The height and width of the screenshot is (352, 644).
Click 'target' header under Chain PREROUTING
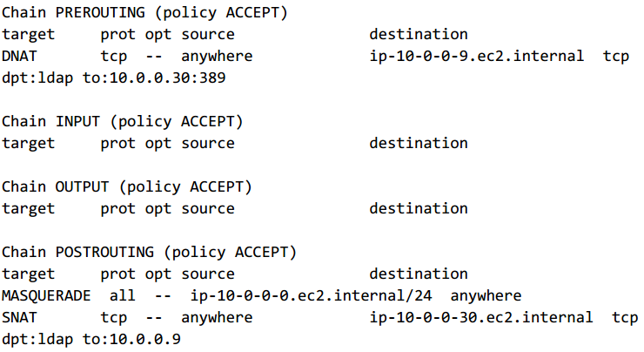[28, 34]
